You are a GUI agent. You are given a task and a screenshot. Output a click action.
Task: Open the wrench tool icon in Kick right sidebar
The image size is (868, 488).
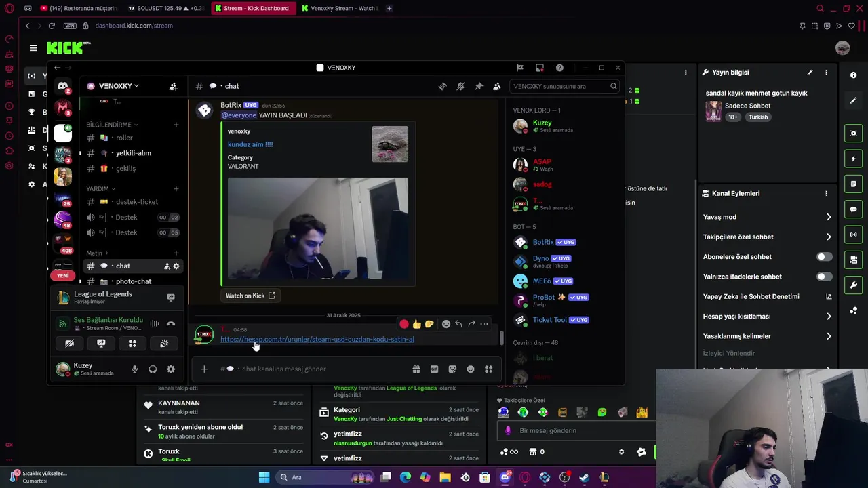coord(854,285)
